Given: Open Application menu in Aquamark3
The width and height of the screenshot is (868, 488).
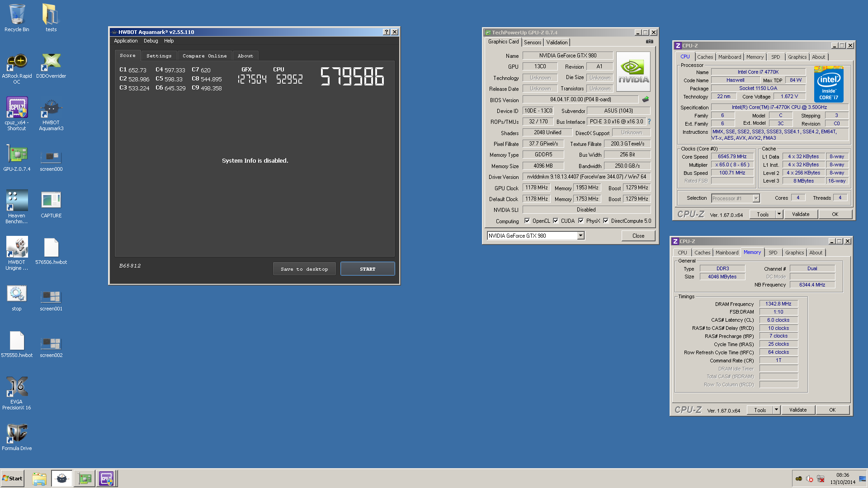Looking at the screenshot, I should pos(126,41).
